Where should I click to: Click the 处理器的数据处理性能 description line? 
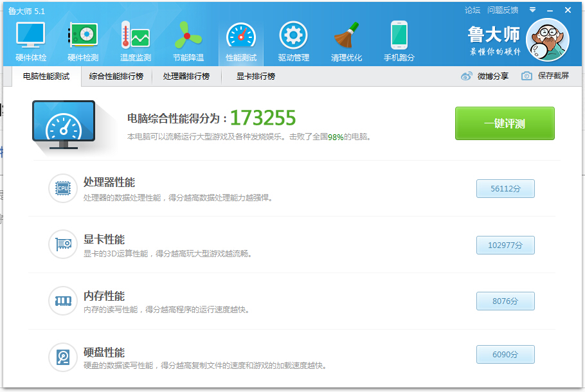pyautogui.click(x=178, y=198)
